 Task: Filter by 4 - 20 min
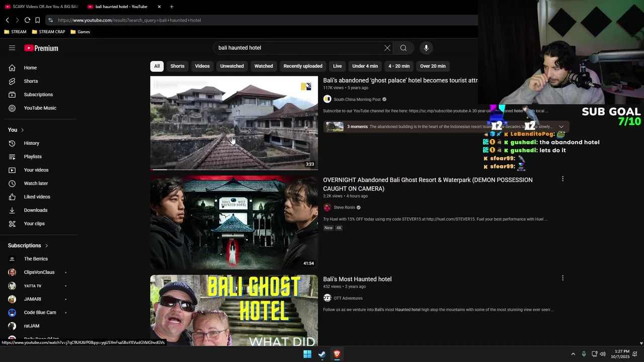coord(399,66)
